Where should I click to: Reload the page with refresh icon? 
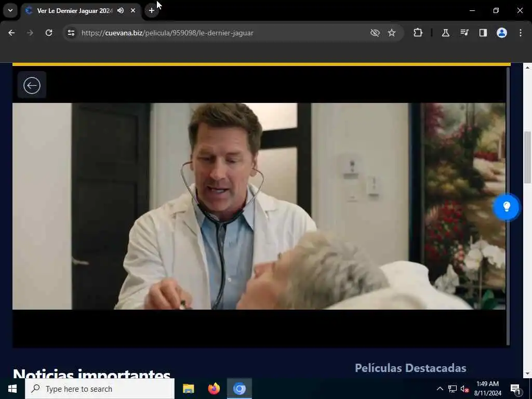pyautogui.click(x=49, y=33)
